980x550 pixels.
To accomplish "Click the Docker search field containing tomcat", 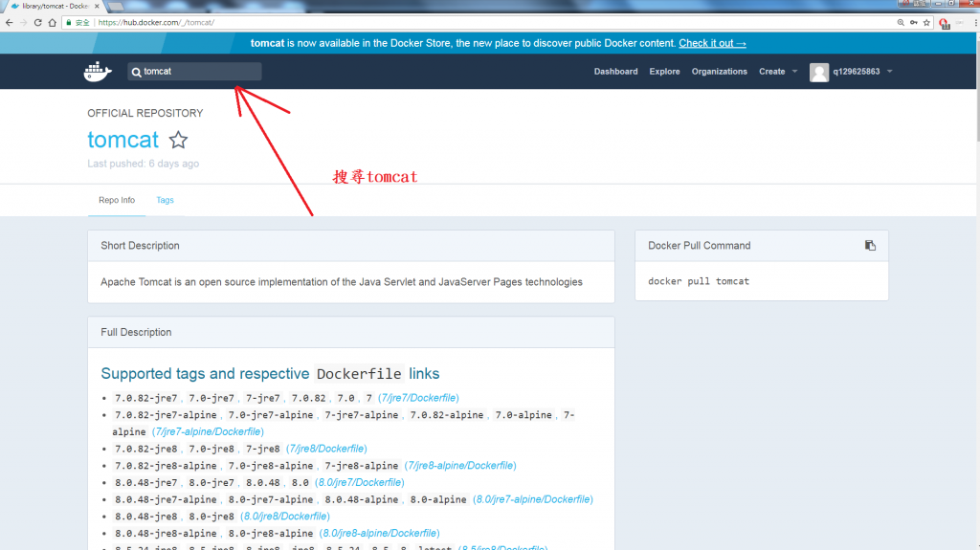I will click(x=194, y=71).
